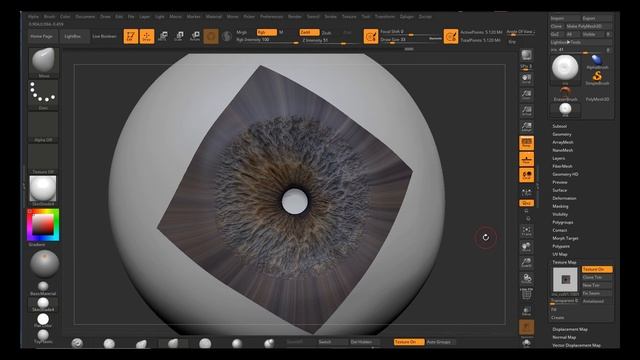Image resolution: width=640 pixels, height=360 pixels.
Task: Click the main color picker square
Action: click(43, 224)
